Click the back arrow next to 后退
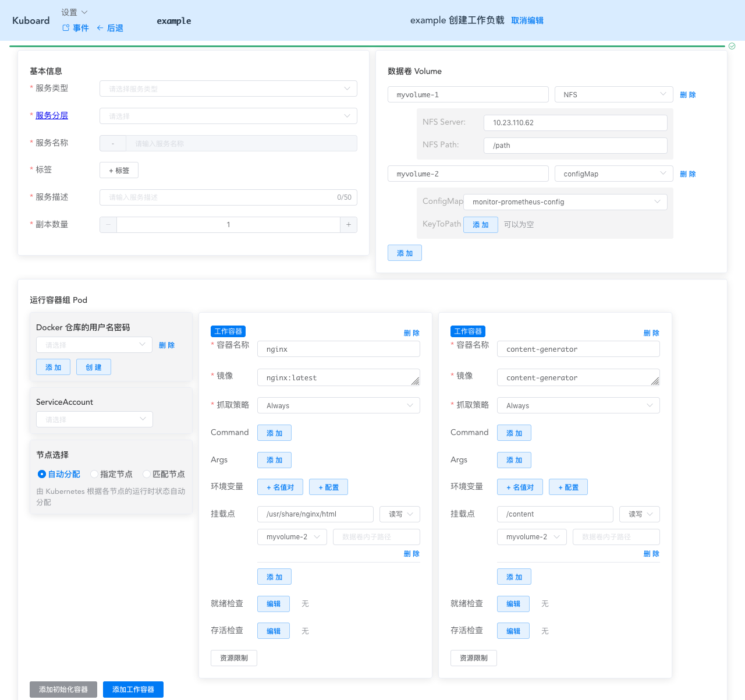Viewport: 745px width, 700px height. click(x=101, y=27)
